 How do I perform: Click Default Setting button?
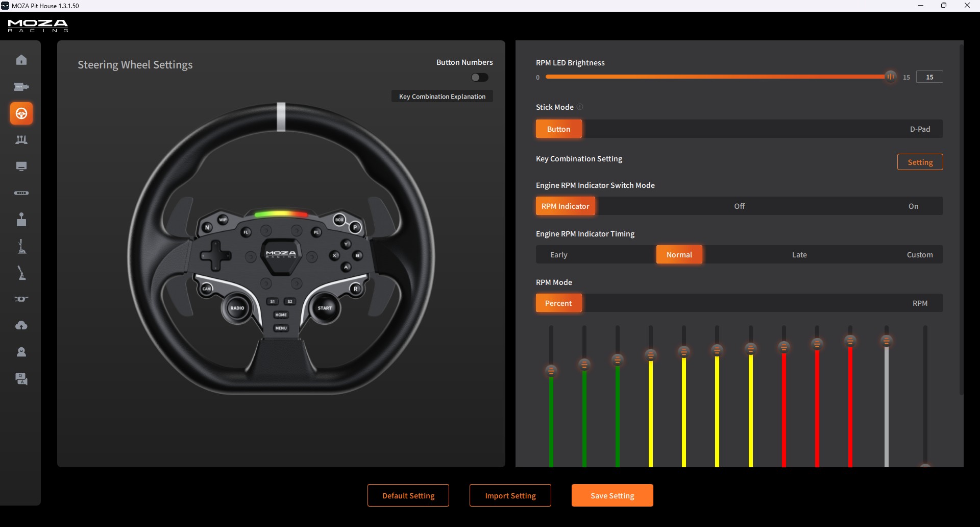pos(408,495)
